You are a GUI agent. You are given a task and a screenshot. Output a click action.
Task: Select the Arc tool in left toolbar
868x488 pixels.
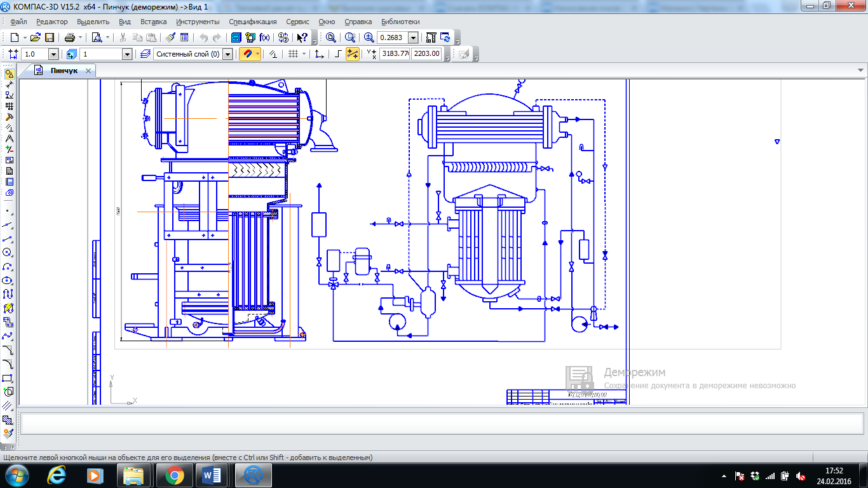[x=8, y=266]
